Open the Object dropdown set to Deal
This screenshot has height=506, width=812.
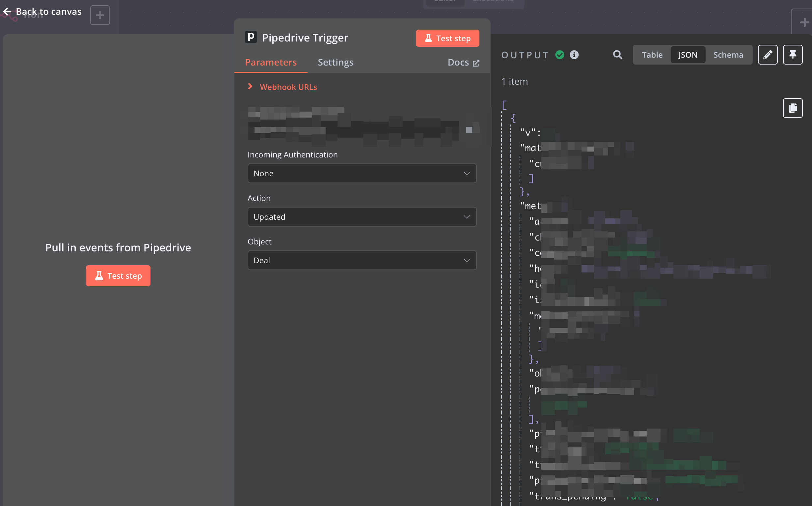click(362, 260)
